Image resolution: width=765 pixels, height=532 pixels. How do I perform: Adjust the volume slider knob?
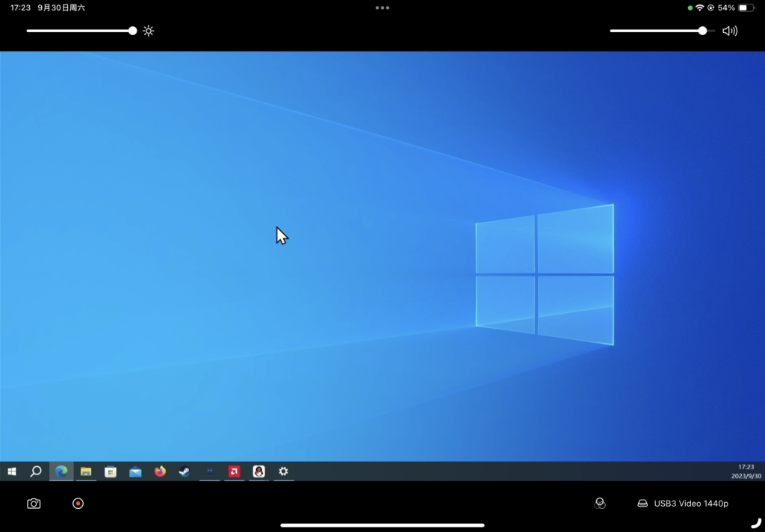click(702, 31)
